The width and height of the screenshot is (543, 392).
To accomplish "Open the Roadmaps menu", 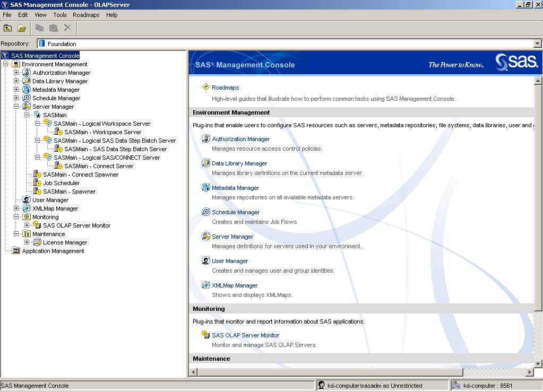I will 86,15.
